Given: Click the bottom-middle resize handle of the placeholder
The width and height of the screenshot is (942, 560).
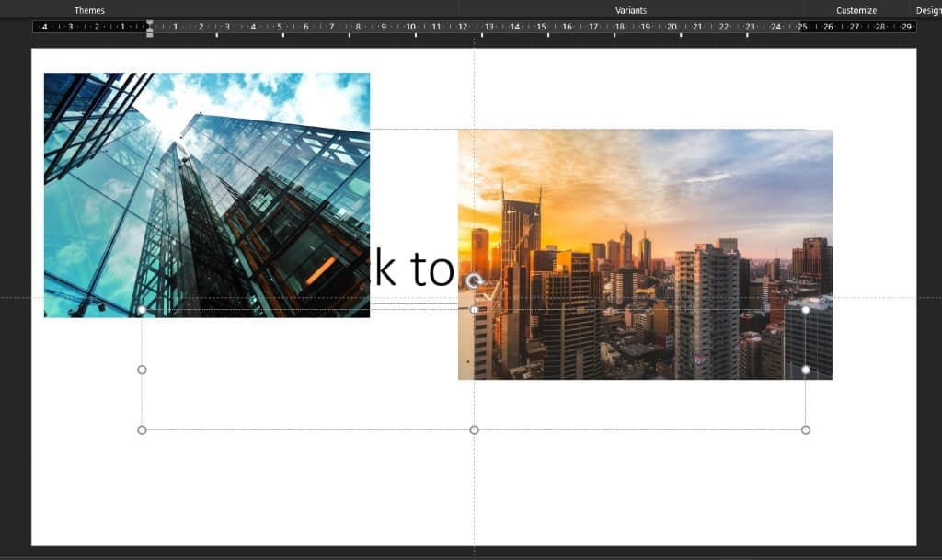Looking at the screenshot, I should tap(474, 429).
